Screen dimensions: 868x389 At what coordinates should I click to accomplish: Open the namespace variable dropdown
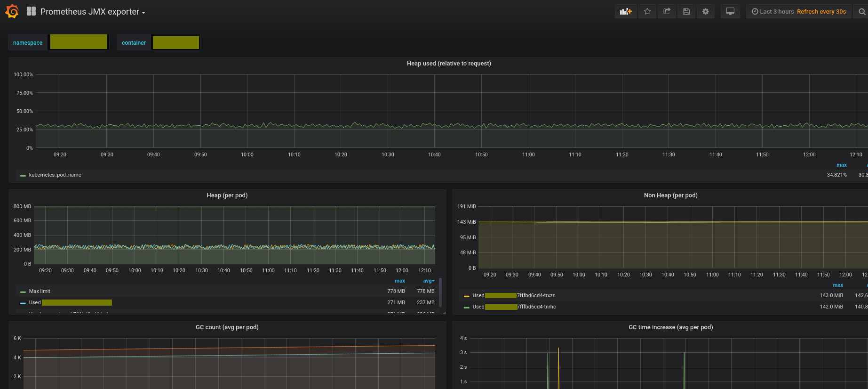coord(79,42)
